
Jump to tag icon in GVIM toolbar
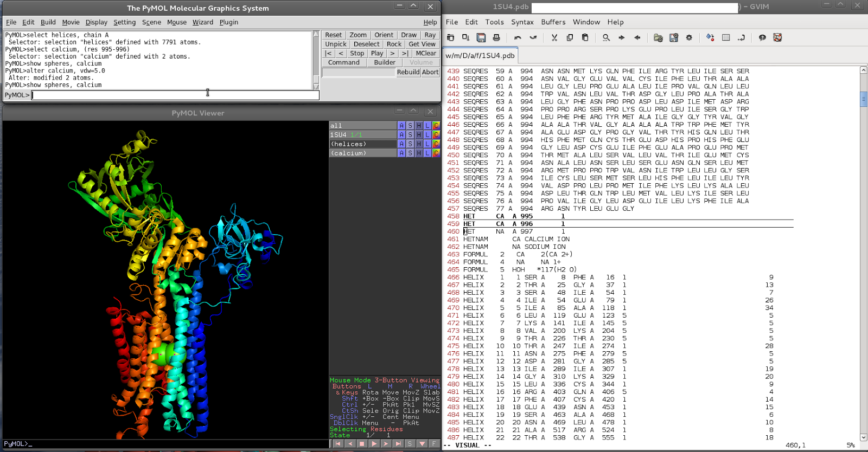(741, 37)
